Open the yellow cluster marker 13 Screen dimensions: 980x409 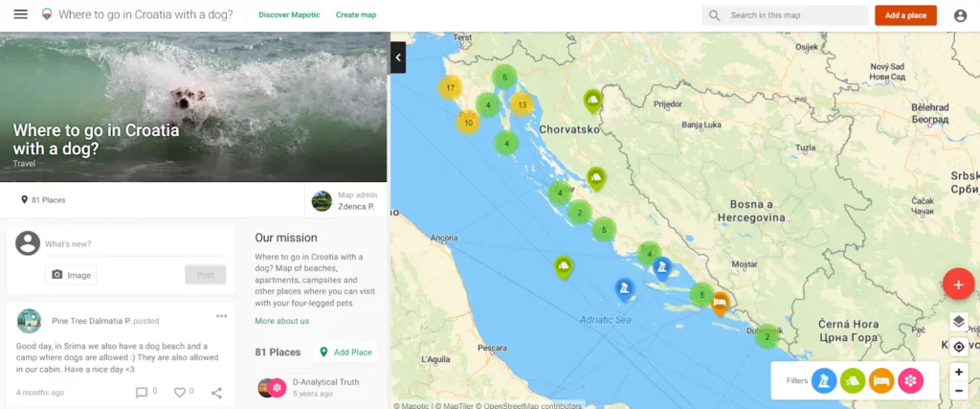tap(522, 104)
